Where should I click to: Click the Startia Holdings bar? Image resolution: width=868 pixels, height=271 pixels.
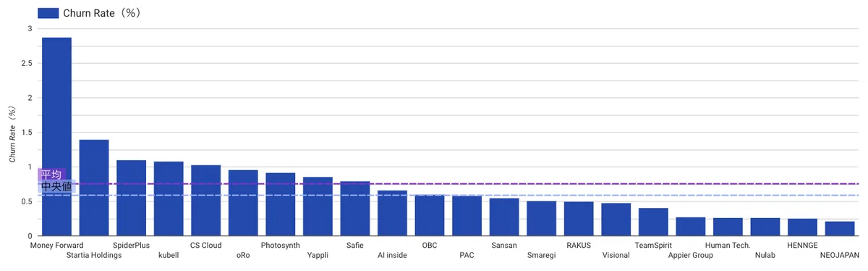click(94, 188)
